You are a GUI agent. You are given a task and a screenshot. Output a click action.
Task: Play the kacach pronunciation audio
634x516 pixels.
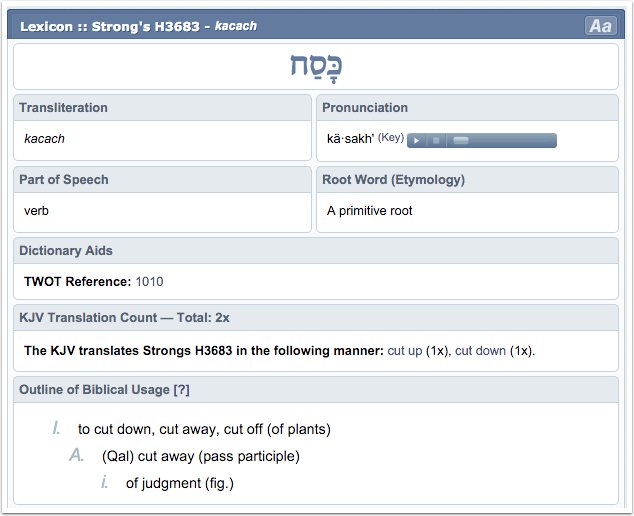tap(416, 141)
